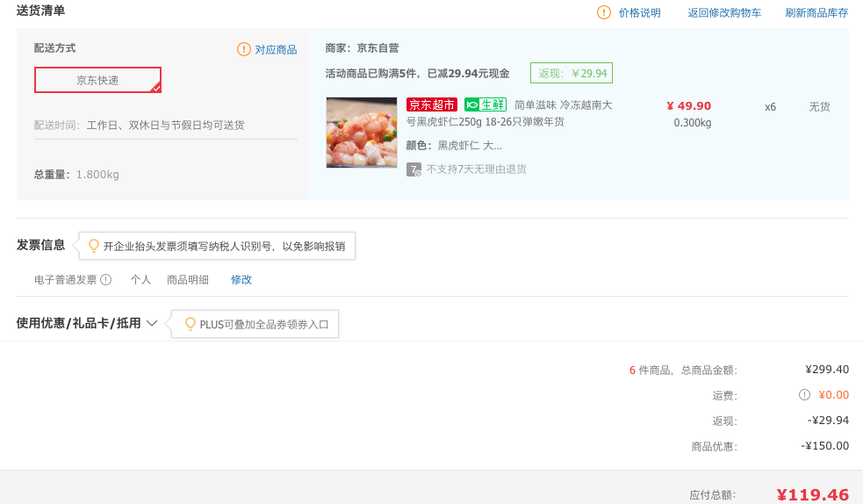Go back via 返回修改购物车
This screenshot has height=504, width=863.
[724, 12]
